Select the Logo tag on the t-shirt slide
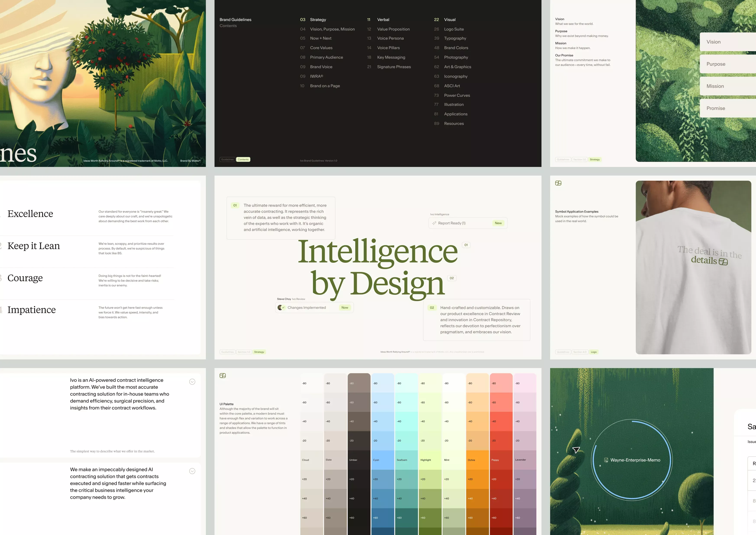 [x=594, y=352]
